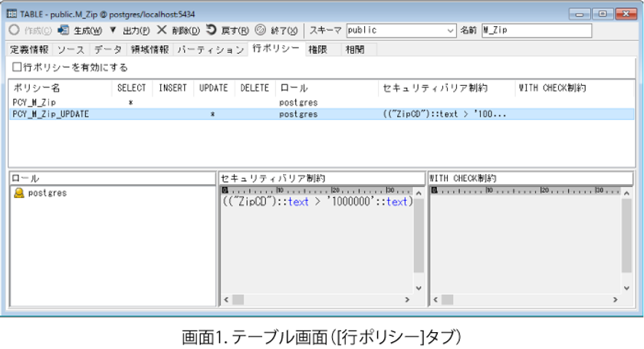Viewport: 644px width, 349px height.
Task: Close the TABLE window
Action: pos(626,14)
